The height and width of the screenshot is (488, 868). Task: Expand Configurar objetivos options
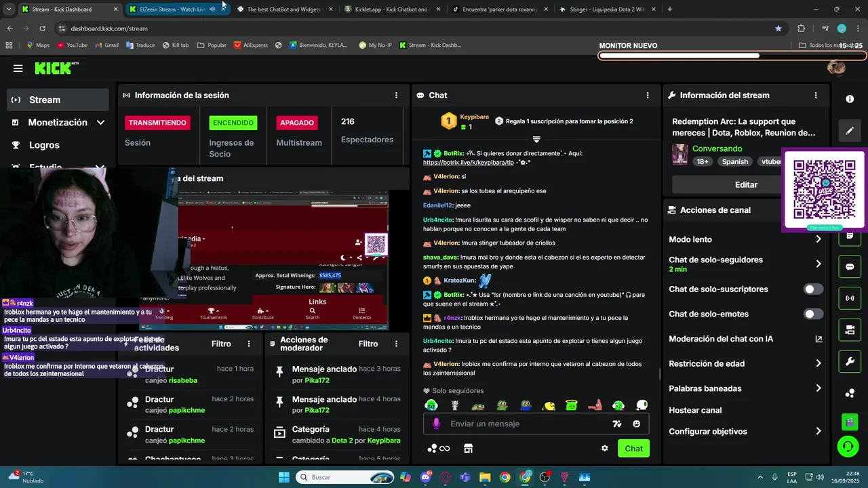point(818,432)
